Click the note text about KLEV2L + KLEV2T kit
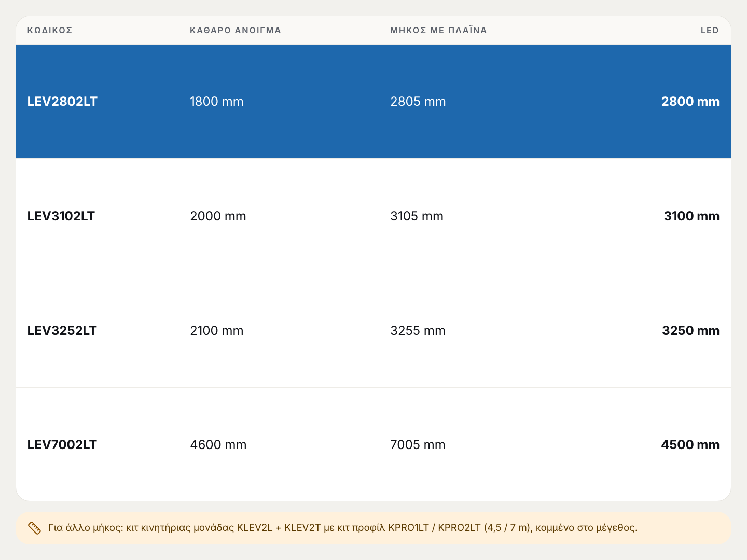The width and height of the screenshot is (747, 560). 342,528
